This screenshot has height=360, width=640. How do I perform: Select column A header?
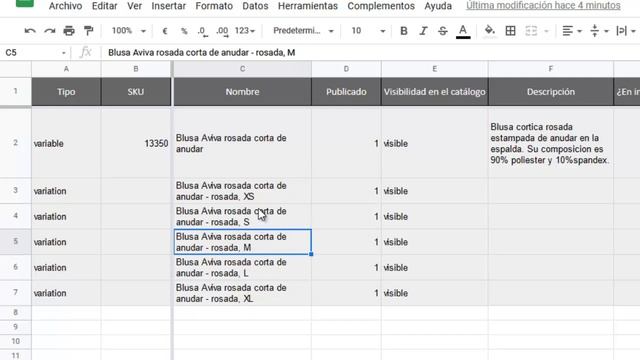66,69
